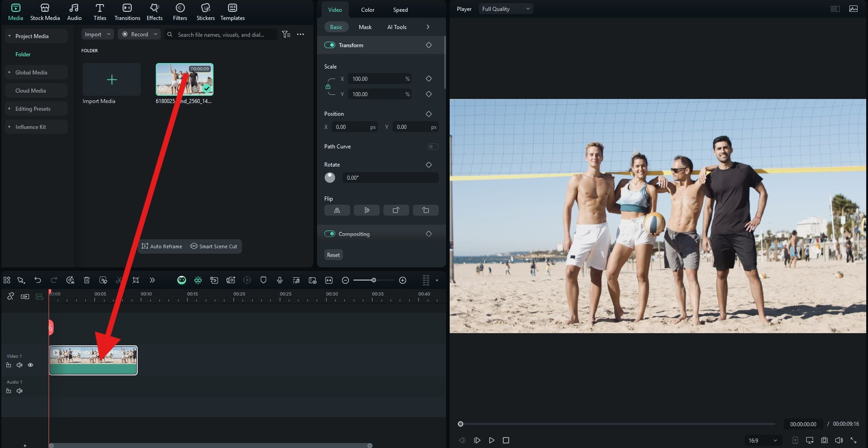Open the Filters tab
The height and width of the screenshot is (448, 868).
pos(180,12)
